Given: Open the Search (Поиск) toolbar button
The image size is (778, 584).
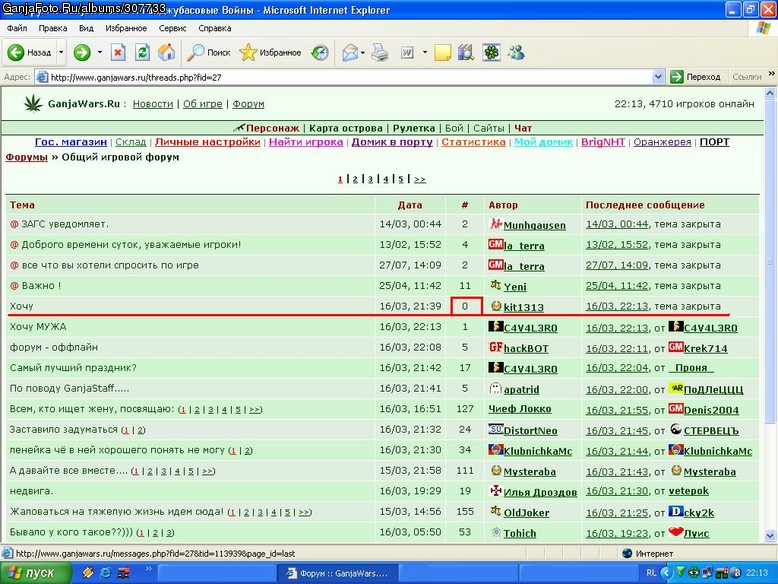Looking at the screenshot, I should click(209, 52).
